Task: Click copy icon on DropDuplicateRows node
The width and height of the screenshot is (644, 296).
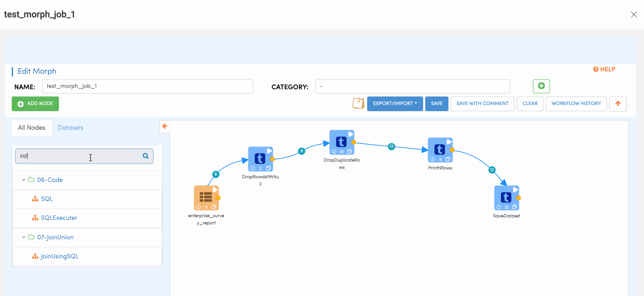Action: (350, 151)
